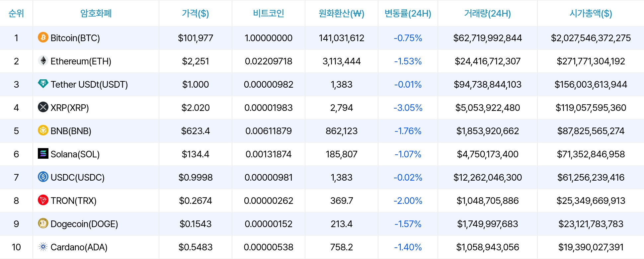Select won value 862,123

click(x=342, y=131)
